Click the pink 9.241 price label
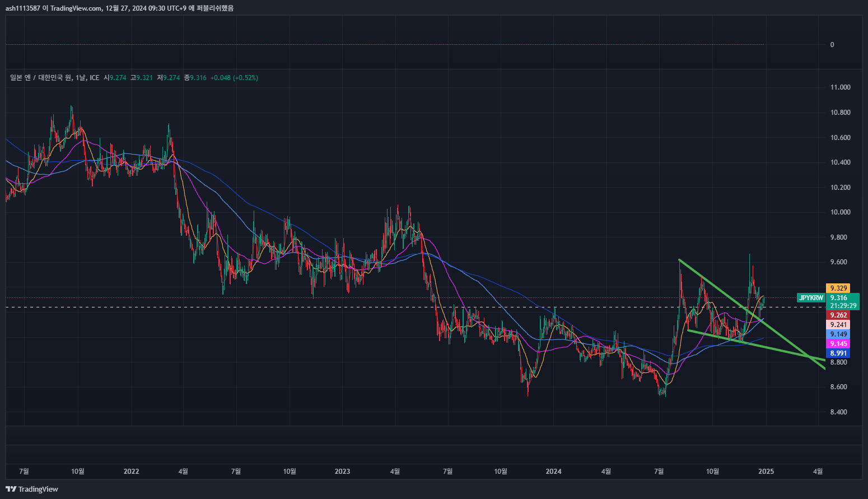Viewport: 868px width, 499px height. 838,325
